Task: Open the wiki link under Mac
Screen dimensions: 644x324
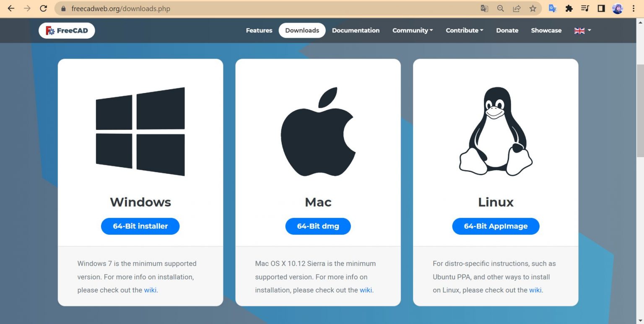Action: [366, 290]
